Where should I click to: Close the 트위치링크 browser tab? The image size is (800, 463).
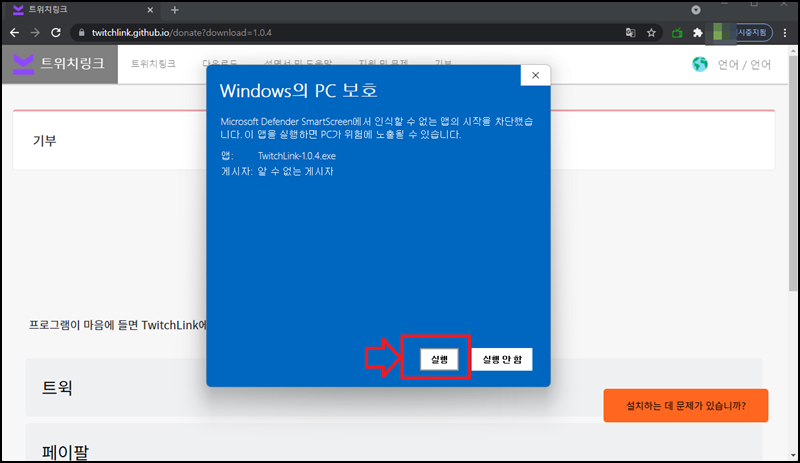[150, 10]
